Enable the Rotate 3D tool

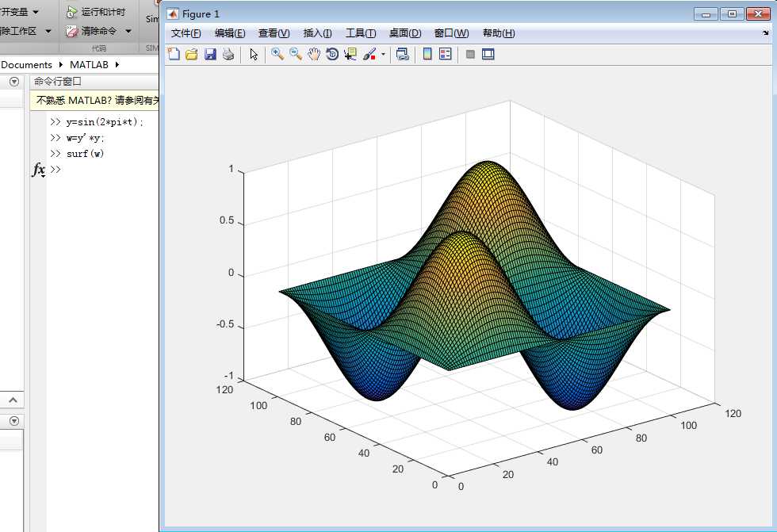click(x=332, y=54)
